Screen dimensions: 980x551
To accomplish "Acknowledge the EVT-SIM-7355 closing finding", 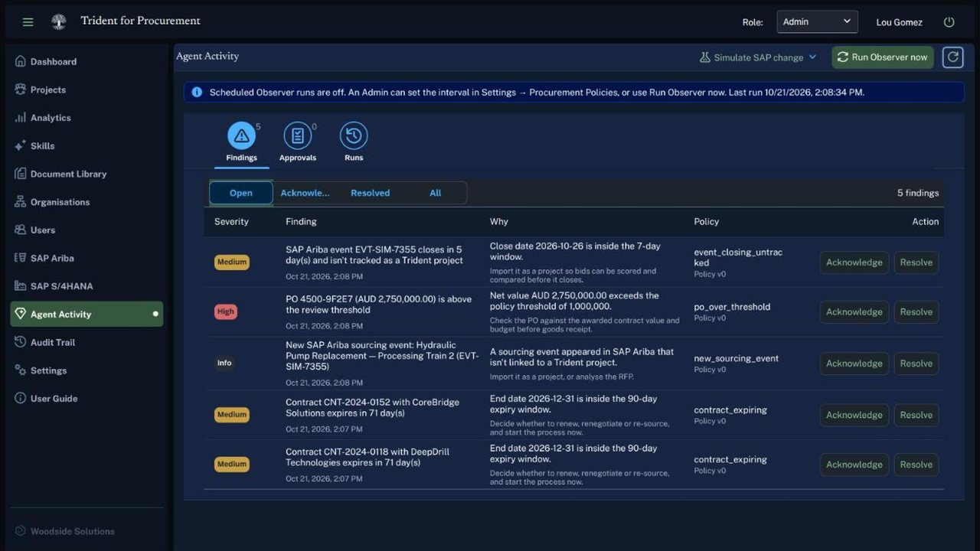I will pyautogui.click(x=854, y=262).
